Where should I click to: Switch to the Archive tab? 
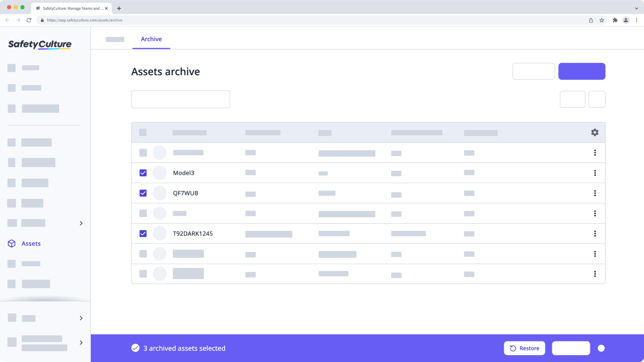coord(151,39)
